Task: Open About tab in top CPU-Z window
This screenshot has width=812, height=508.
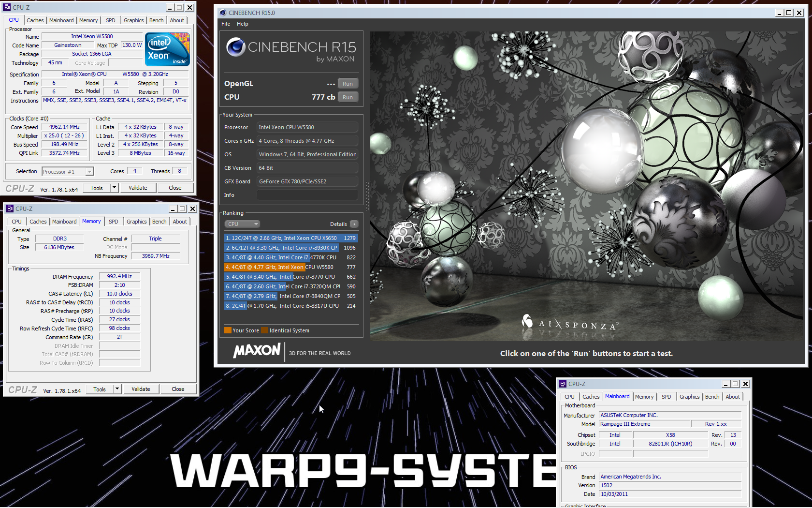Action: [177, 20]
